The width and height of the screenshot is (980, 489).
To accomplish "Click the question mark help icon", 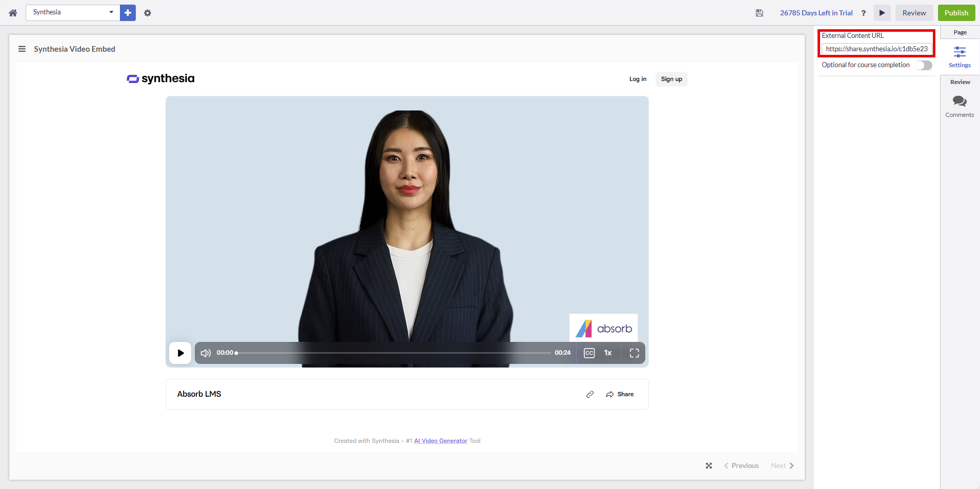I will pos(864,13).
